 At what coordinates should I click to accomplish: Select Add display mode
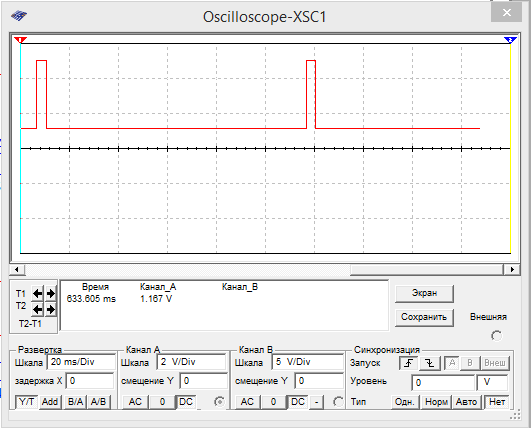(50, 402)
